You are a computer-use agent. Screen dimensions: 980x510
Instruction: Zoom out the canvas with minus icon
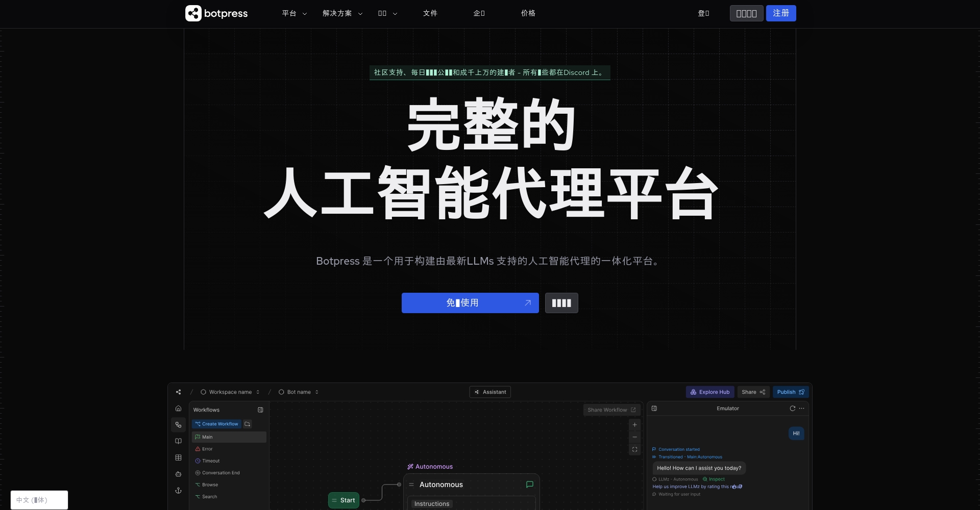[x=634, y=437]
